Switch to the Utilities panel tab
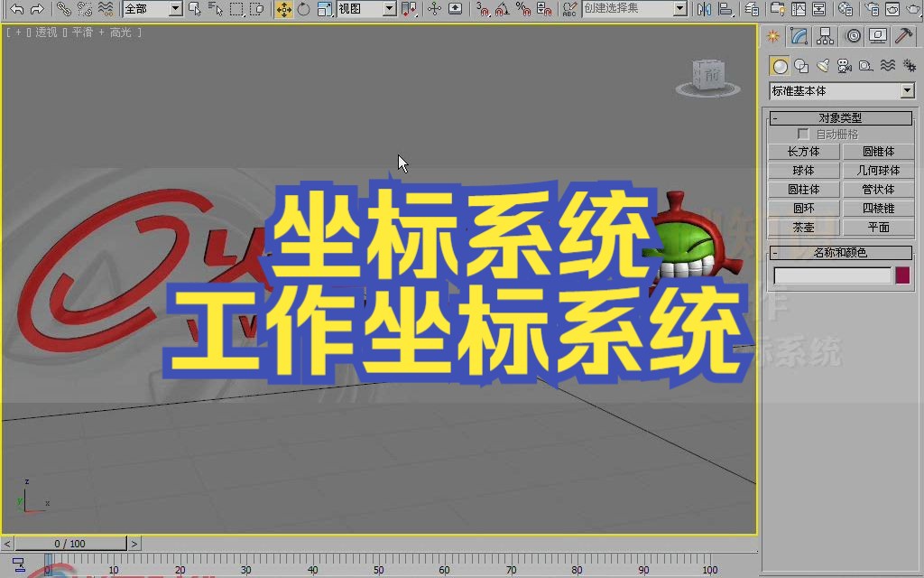This screenshot has height=578, width=924. pos(903,35)
